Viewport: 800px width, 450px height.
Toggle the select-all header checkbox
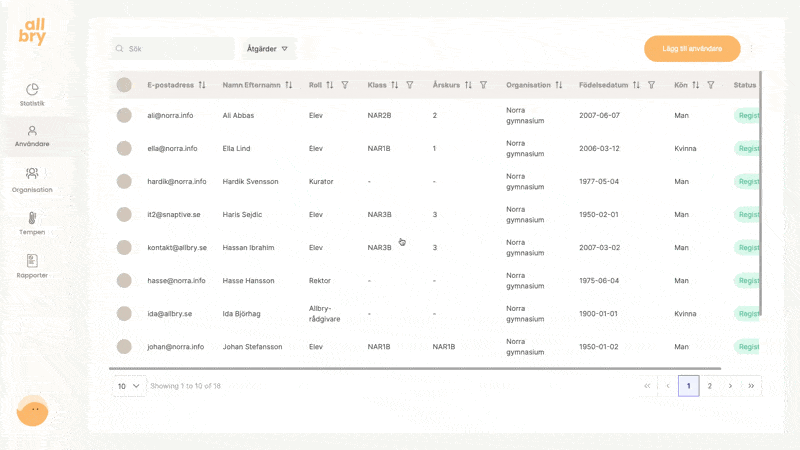pyautogui.click(x=124, y=85)
